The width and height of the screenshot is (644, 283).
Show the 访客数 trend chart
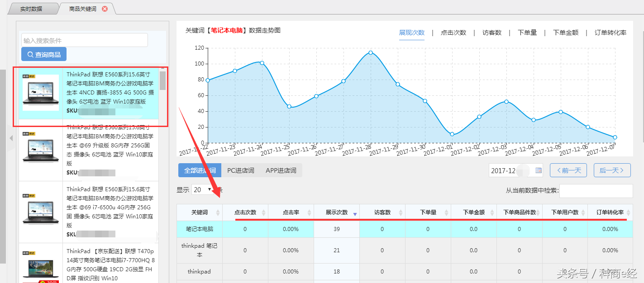(x=492, y=33)
